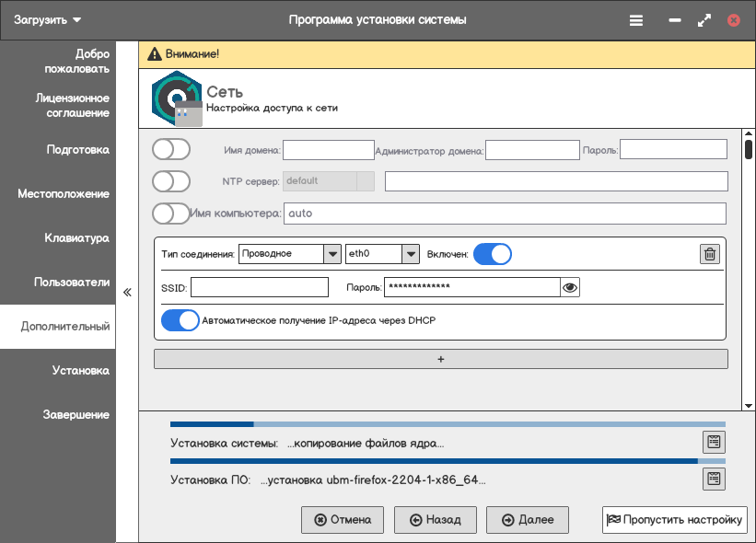
Task: Click the Network module logo icon
Action: pos(176,98)
